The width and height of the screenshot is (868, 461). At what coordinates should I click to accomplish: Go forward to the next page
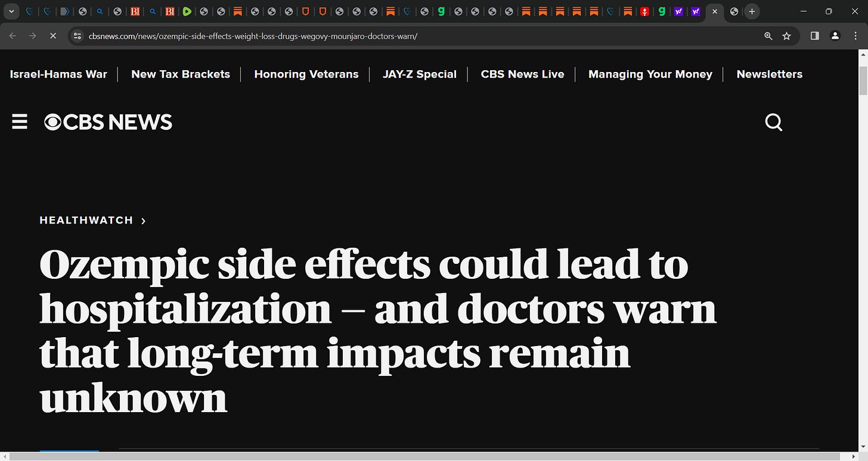33,36
